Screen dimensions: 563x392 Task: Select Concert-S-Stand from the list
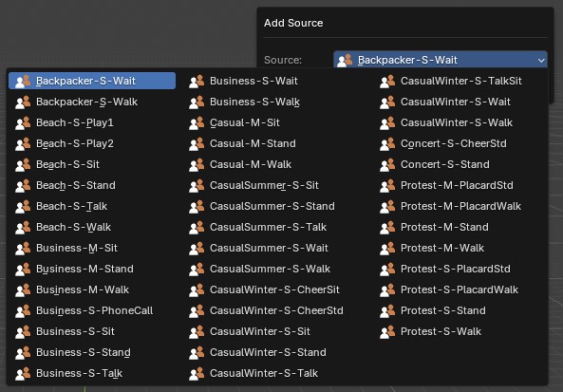coord(460,164)
